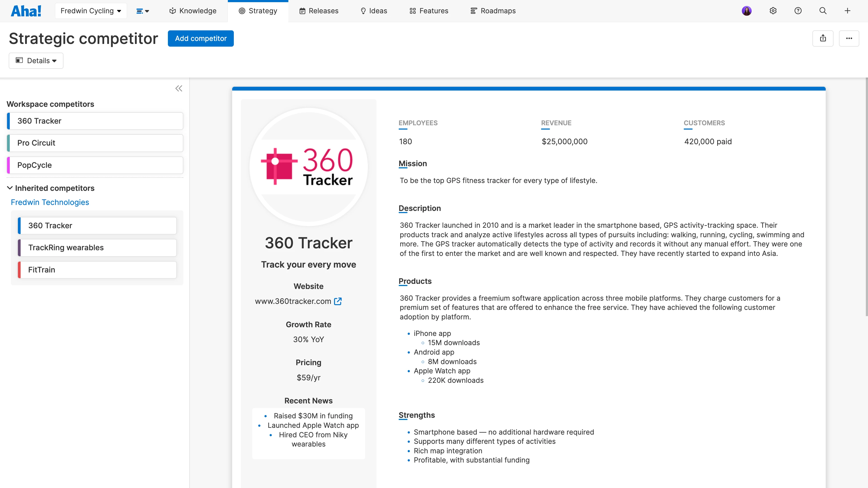Click the Aha! logo icon
Image resolution: width=868 pixels, height=488 pixels.
coord(26,11)
